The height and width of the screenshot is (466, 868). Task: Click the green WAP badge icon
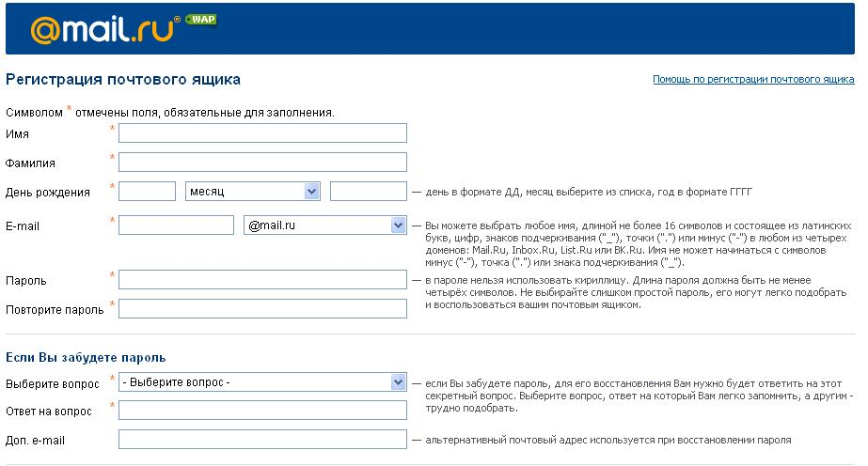pyautogui.click(x=201, y=20)
